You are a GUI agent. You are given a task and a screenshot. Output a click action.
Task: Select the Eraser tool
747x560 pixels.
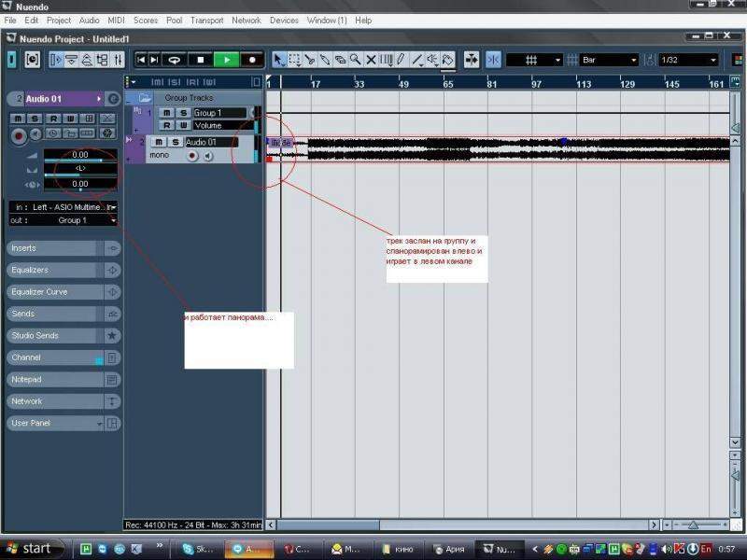[x=340, y=60]
